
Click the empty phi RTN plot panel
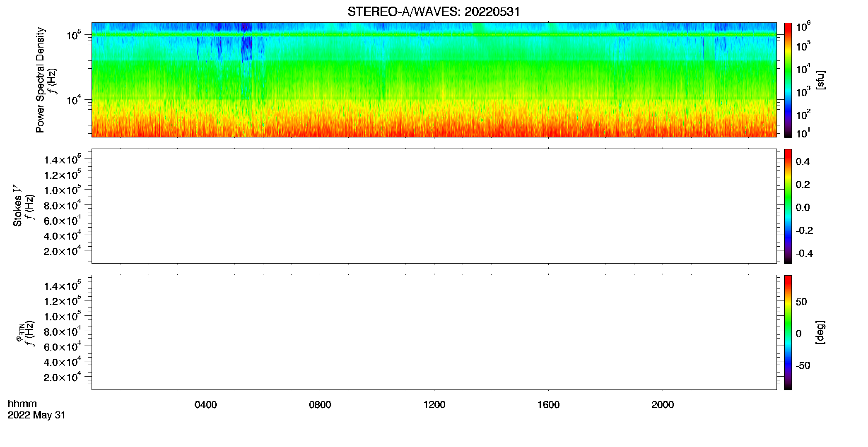click(434, 332)
